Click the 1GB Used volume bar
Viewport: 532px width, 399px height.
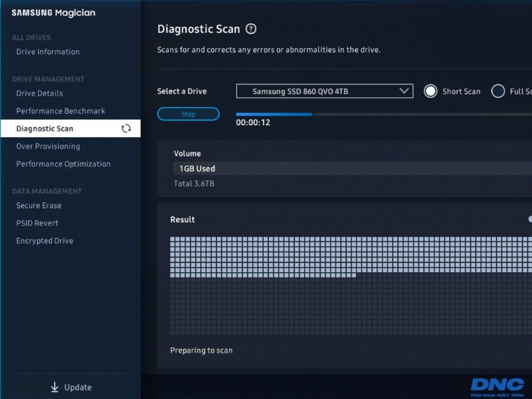(x=352, y=169)
